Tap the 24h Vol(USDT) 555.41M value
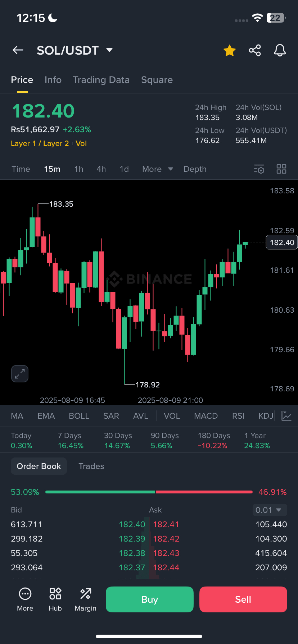 [x=251, y=141]
